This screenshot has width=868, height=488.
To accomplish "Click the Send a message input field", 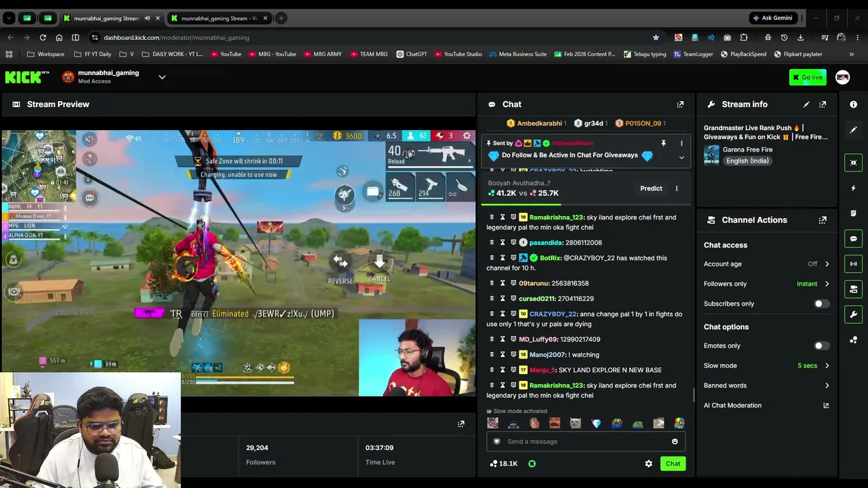I will point(586,442).
